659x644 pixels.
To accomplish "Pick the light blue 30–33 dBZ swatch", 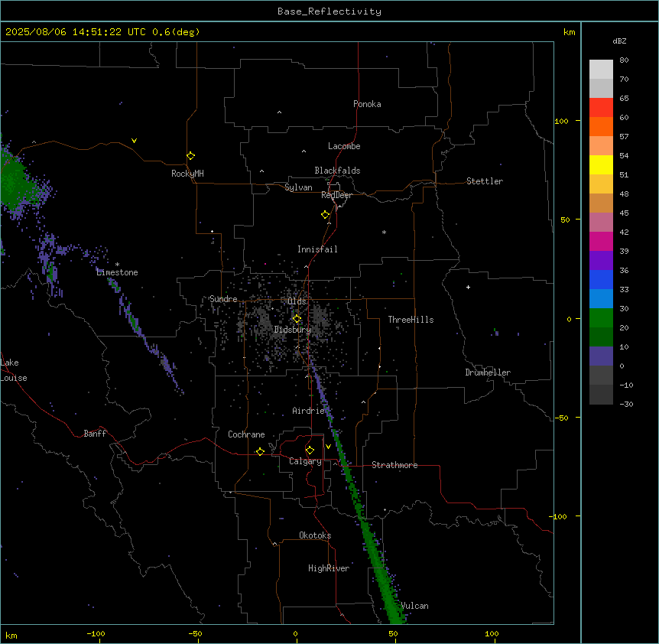I will (601, 298).
